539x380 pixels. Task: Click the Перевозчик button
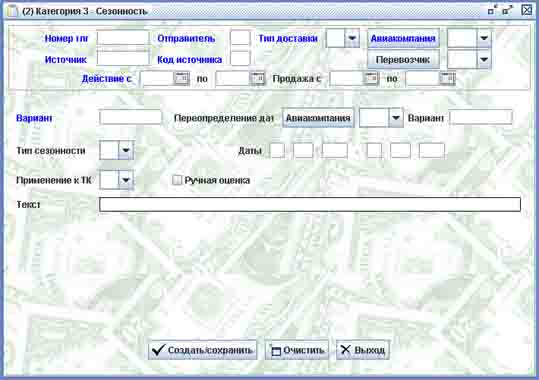404,59
